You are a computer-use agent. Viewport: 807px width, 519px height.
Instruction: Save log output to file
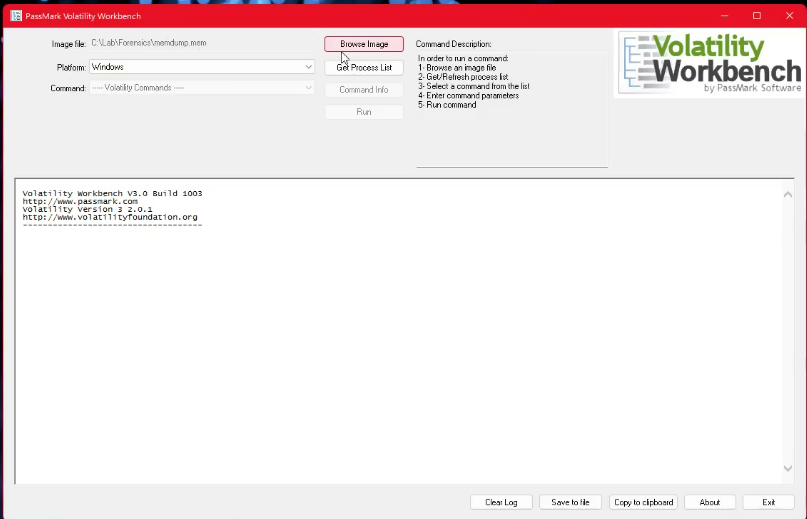(570, 502)
